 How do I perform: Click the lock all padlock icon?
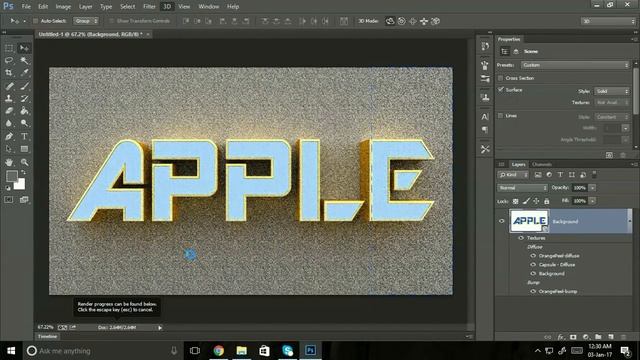(547, 201)
